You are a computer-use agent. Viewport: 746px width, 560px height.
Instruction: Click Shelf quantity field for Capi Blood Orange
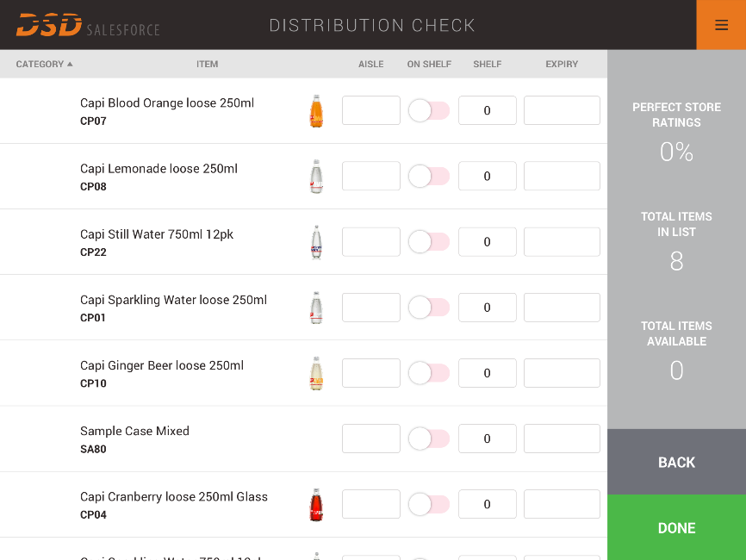click(x=488, y=110)
